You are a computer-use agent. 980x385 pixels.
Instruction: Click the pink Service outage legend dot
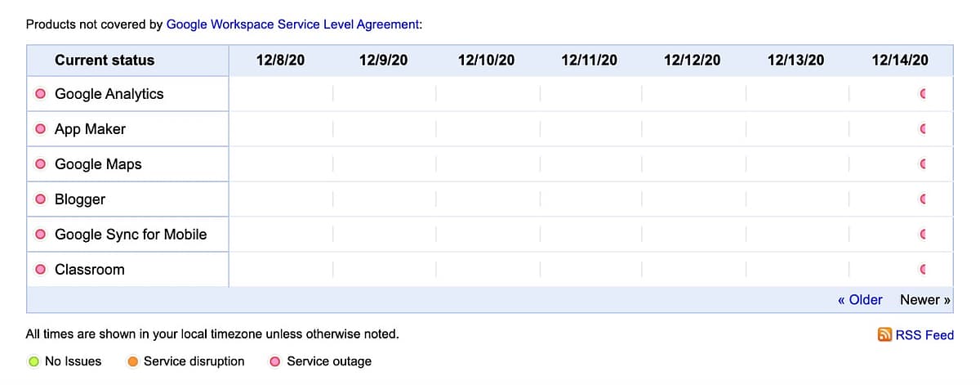(x=275, y=361)
